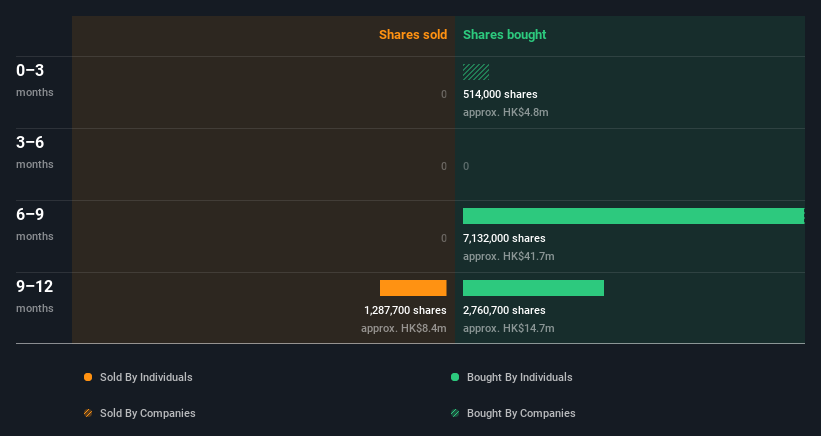Select the green 9–12 months bought bar
Screen dimensions: 821x436
533,288
